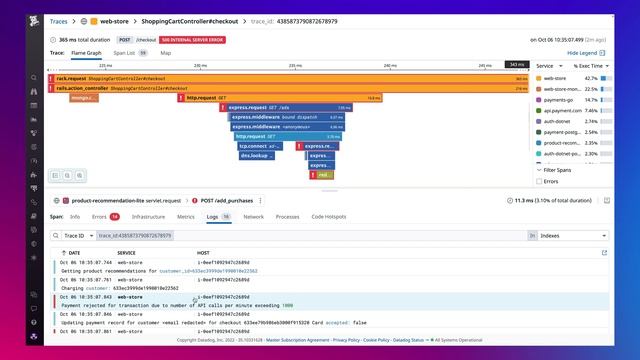
Task: Select auth-dotnet in the service legend
Action: point(557,121)
